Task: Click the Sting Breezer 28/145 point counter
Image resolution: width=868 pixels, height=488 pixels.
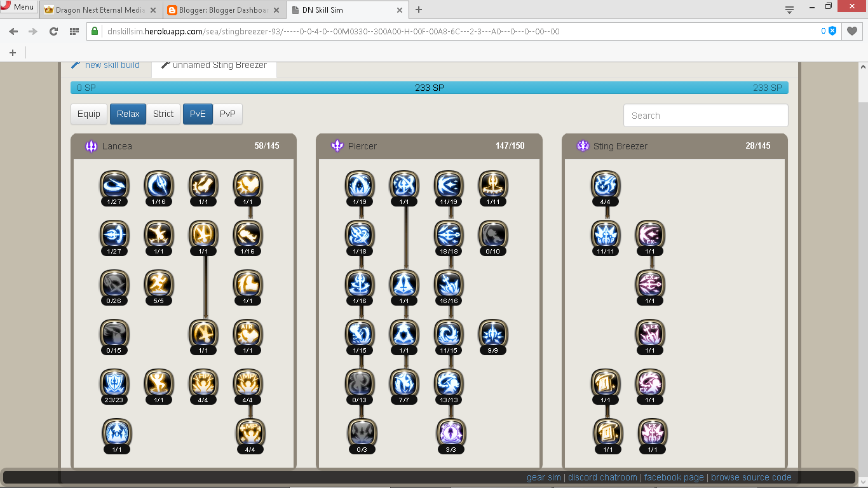Action: (758, 146)
